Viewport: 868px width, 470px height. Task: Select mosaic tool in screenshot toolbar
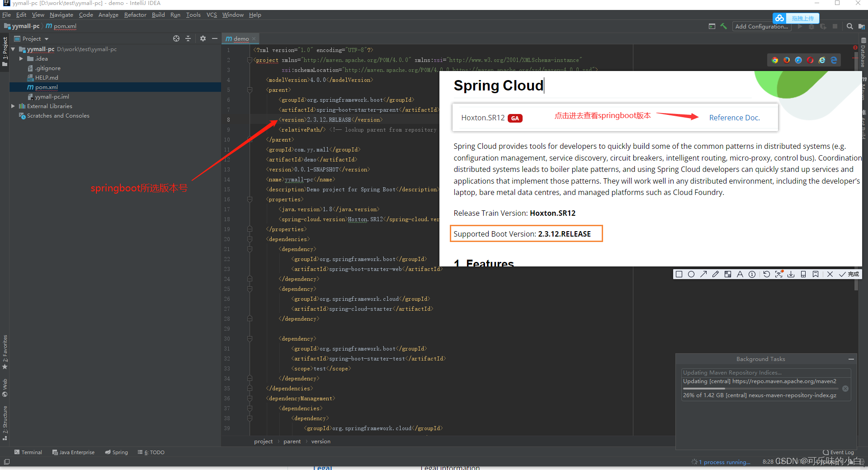pos(728,274)
